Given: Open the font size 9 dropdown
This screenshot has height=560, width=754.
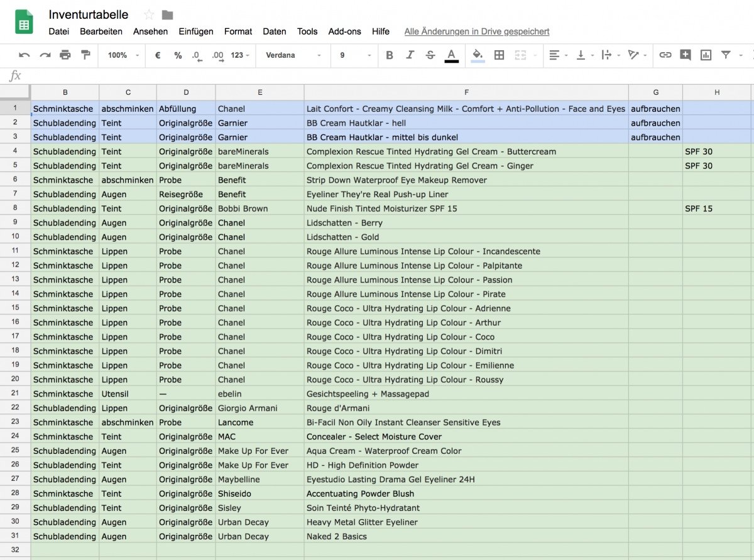Looking at the screenshot, I should [356, 55].
